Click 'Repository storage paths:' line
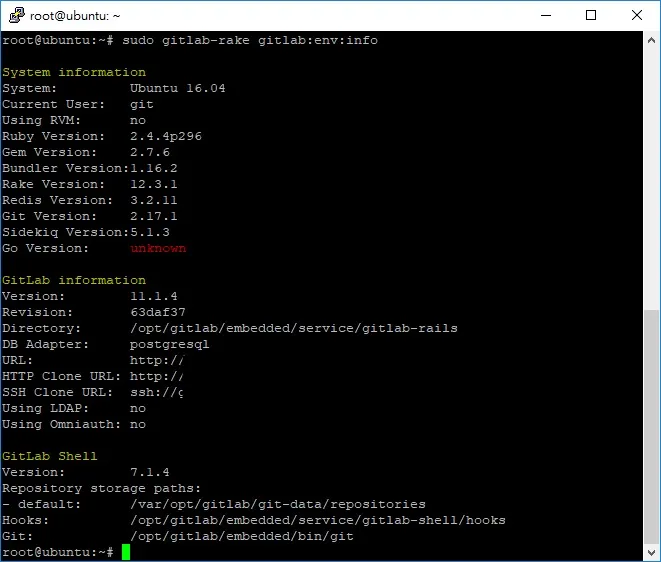Image resolution: width=661 pixels, height=562 pixels. coord(102,489)
